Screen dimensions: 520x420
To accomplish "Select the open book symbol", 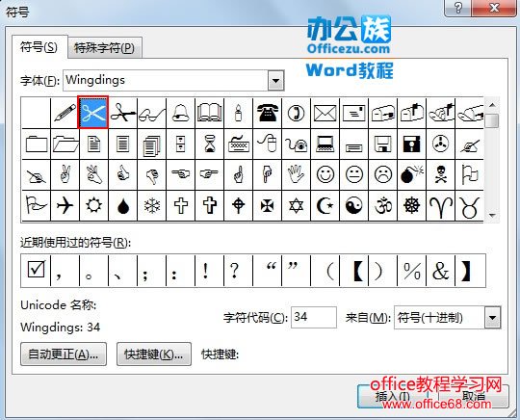I will point(210,113).
